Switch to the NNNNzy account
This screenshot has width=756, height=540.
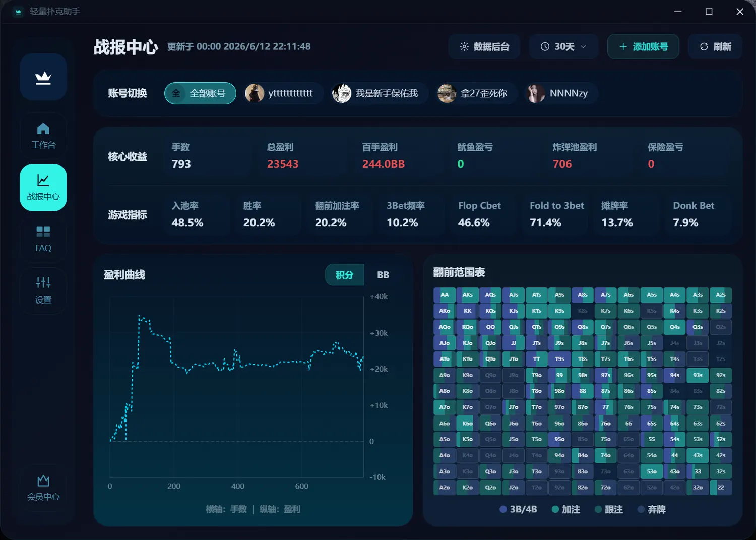coord(561,93)
